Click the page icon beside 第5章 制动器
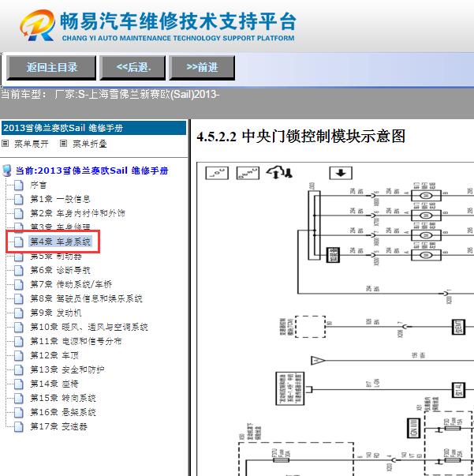This screenshot has height=476, width=474. pos(18,257)
